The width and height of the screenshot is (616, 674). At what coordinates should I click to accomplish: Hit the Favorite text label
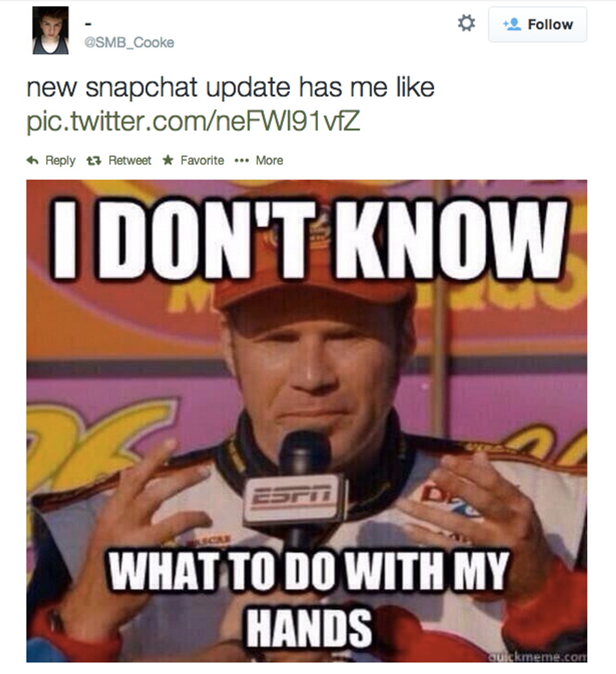[x=202, y=160]
